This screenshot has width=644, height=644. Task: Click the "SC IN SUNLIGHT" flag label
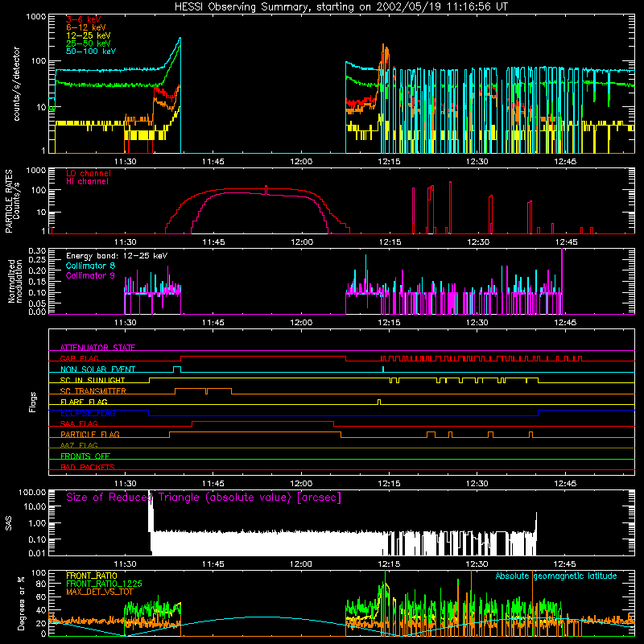(x=93, y=380)
